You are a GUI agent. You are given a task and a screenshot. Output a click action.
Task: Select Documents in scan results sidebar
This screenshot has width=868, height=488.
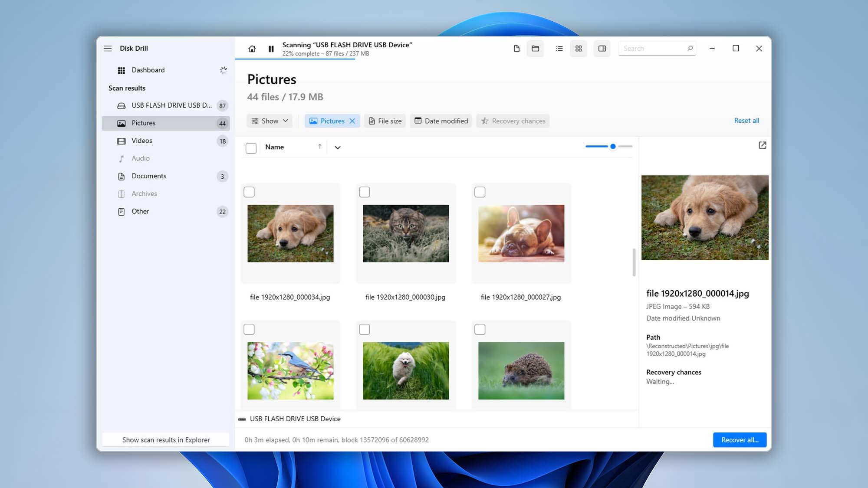coord(148,176)
